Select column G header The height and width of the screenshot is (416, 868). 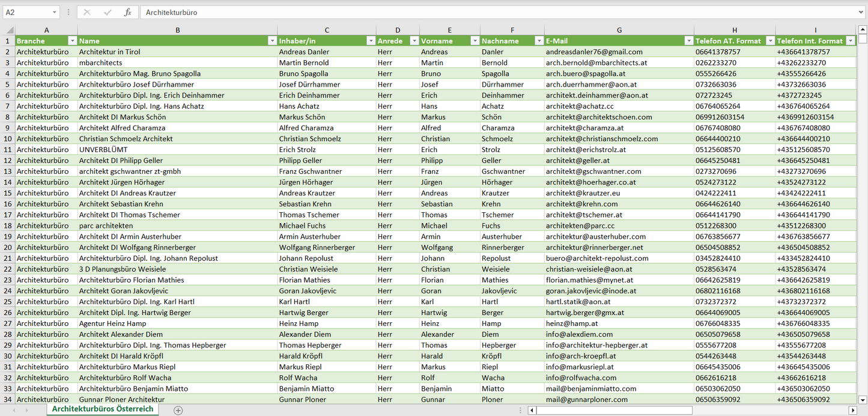619,30
